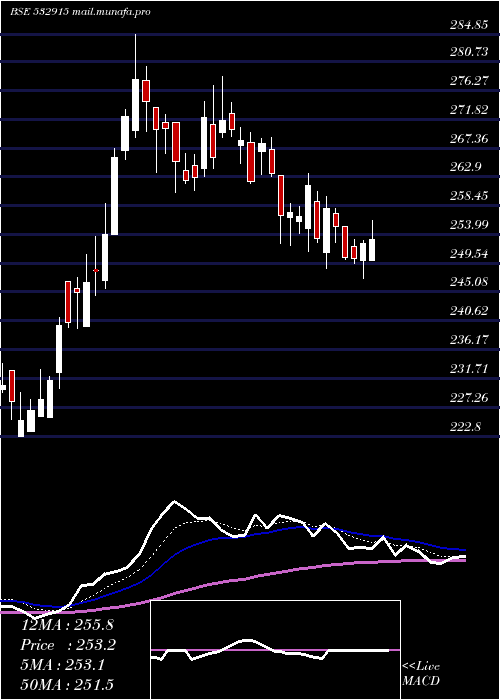The image size is (500, 700).
Task: Click the 253.99 price axis label
Action: 469,225
